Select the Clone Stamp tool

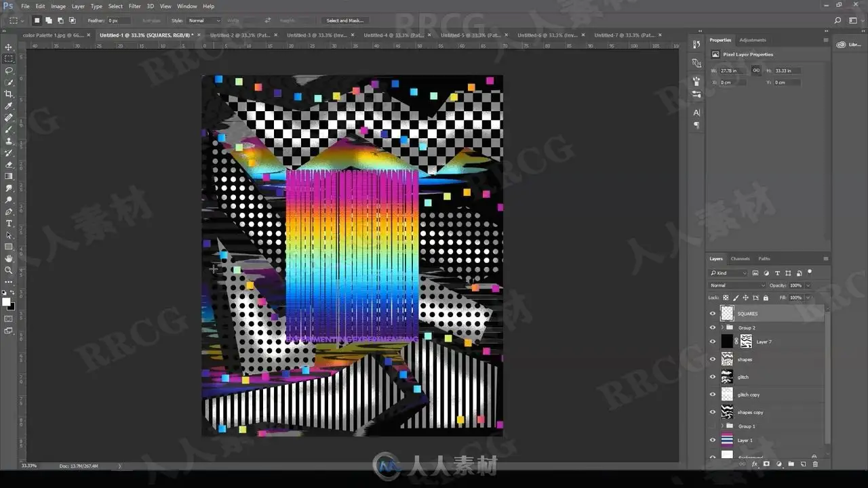[x=9, y=141]
